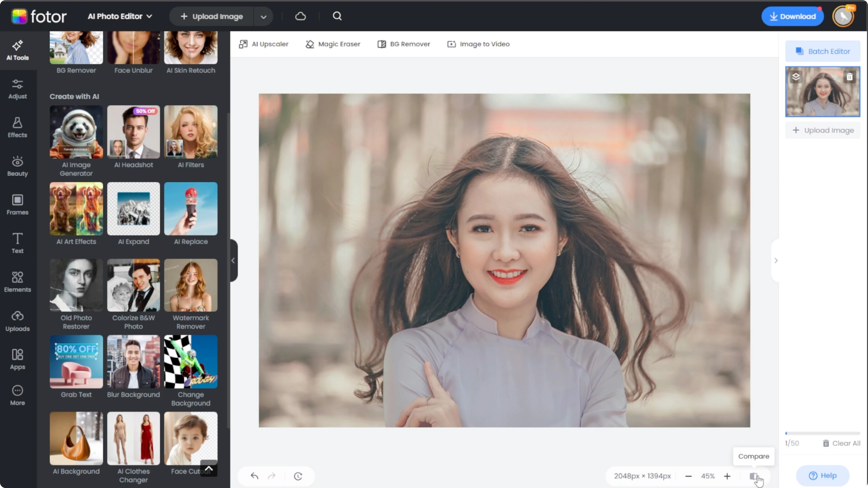Viewport: 868px width, 488px height.
Task: Collapse the left tools panel
Action: (x=233, y=260)
